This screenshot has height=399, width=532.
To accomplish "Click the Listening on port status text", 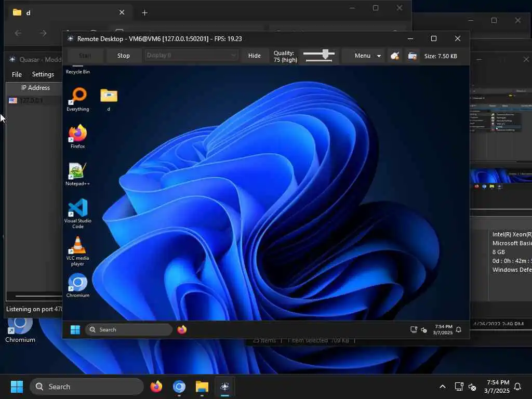I will (x=34, y=309).
